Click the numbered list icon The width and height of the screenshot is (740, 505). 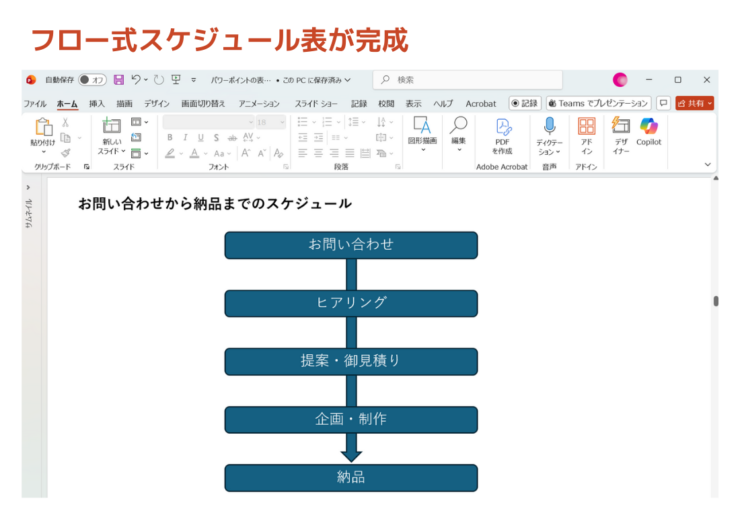pos(327,122)
